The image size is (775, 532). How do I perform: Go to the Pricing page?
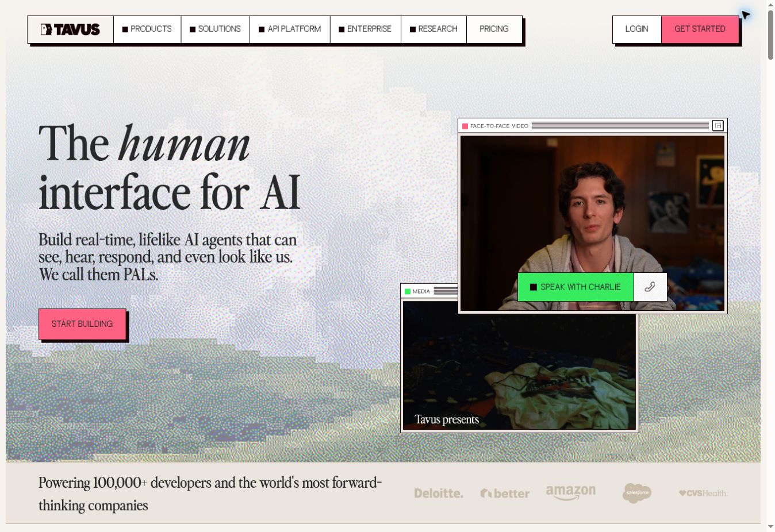pyautogui.click(x=494, y=29)
